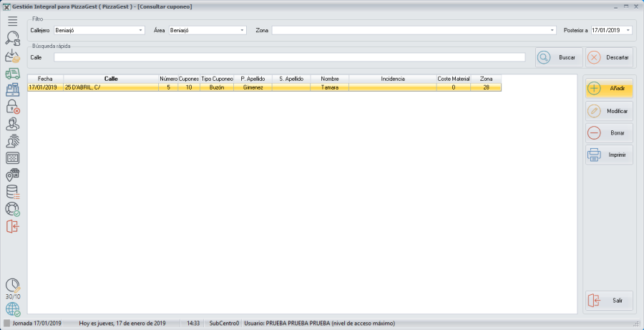The image size is (644, 330).
Task: Open the Posterior a date picker
Action: click(628, 31)
